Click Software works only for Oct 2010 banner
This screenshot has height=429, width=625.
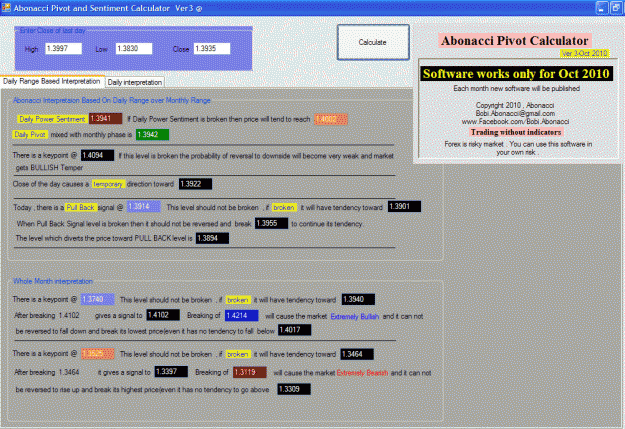(516, 74)
